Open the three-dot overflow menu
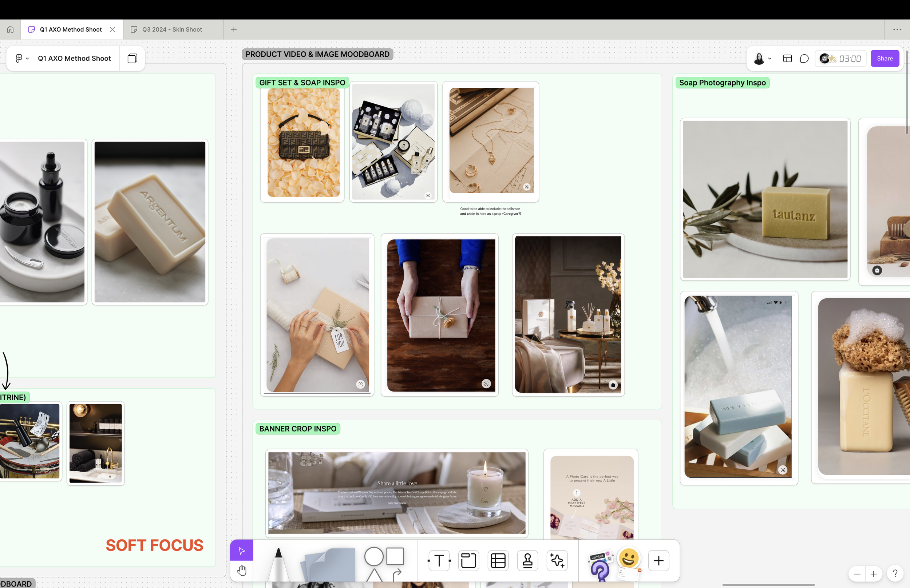910x588 pixels. [x=897, y=29]
